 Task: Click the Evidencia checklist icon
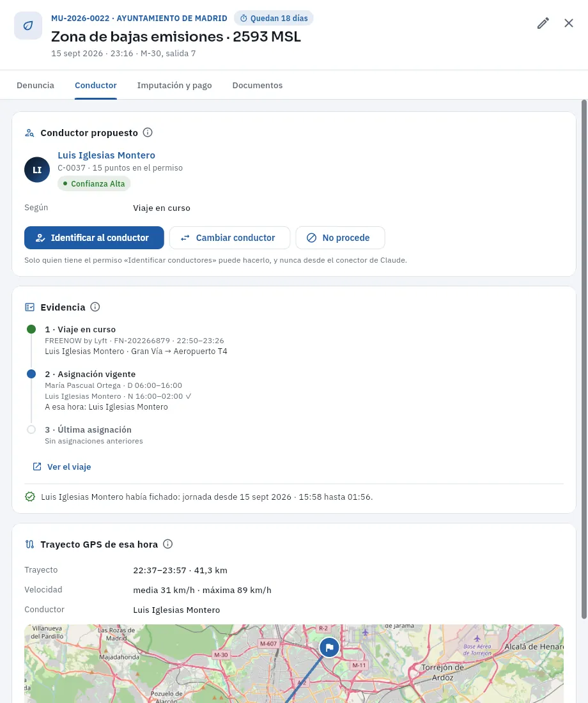29,307
